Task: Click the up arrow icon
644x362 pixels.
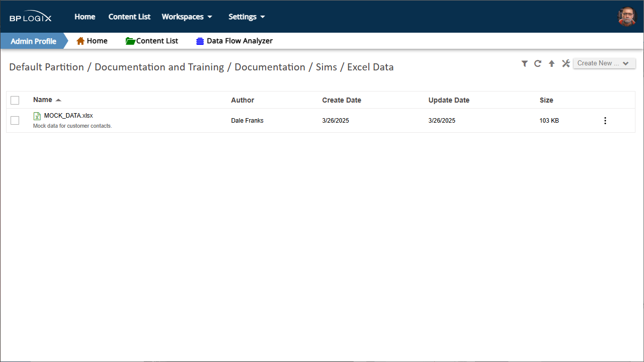Action: (x=551, y=63)
